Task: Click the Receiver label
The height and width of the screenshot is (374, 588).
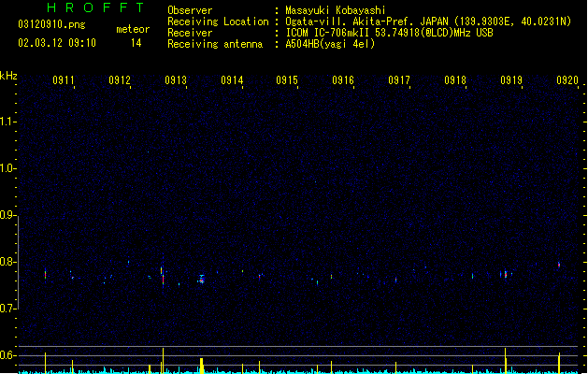Action: pos(190,33)
